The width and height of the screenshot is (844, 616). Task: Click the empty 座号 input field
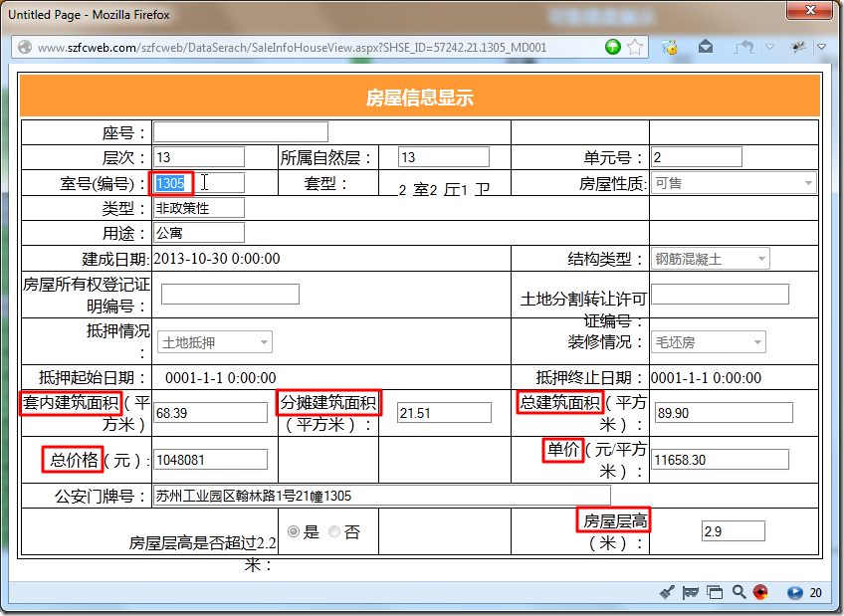(241, 131)
